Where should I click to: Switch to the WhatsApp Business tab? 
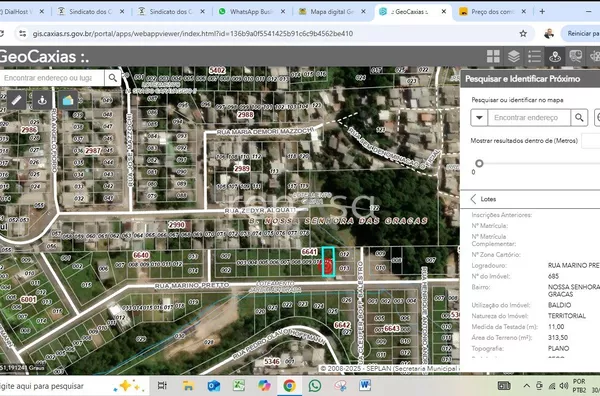tap(251, 12)
